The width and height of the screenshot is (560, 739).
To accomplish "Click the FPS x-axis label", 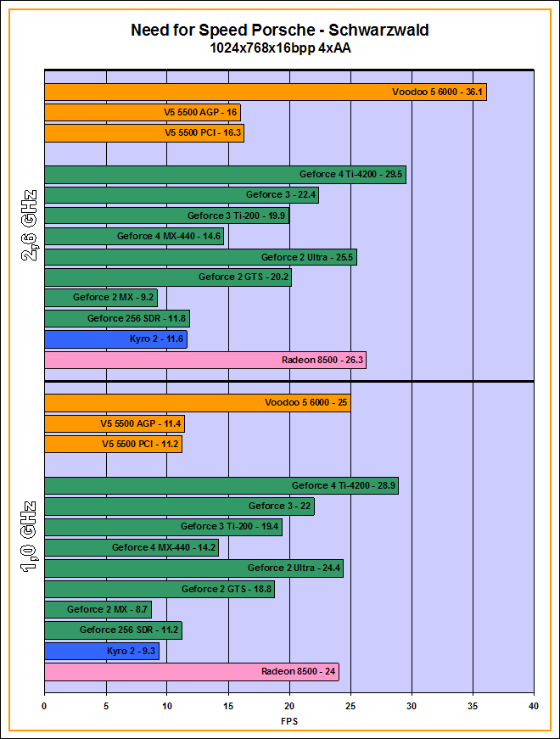I will tap(289, 721).
